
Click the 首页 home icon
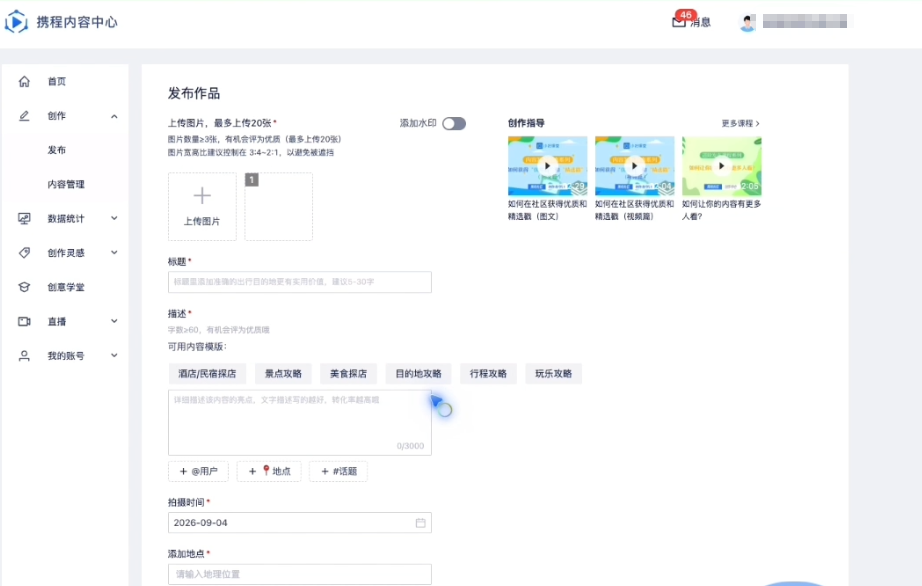coord(24,81)
